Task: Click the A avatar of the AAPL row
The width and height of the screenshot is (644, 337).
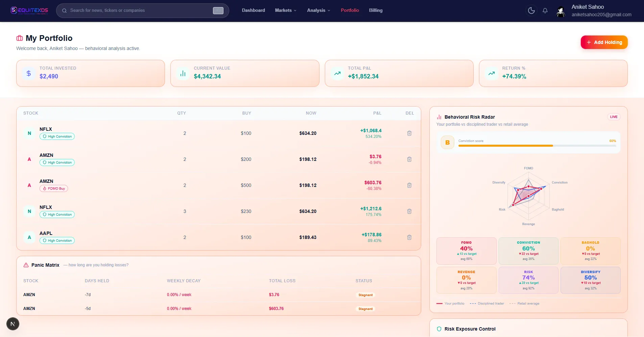Action: pyautogui.click(x=29, y=237)
